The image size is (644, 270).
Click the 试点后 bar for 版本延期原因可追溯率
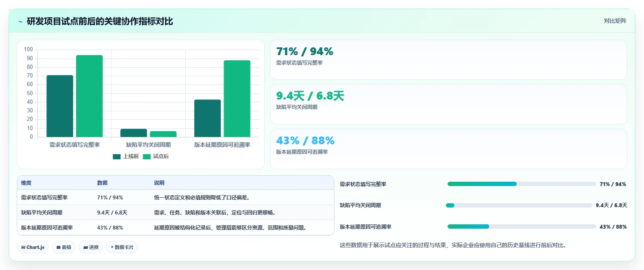click(237, 99)
